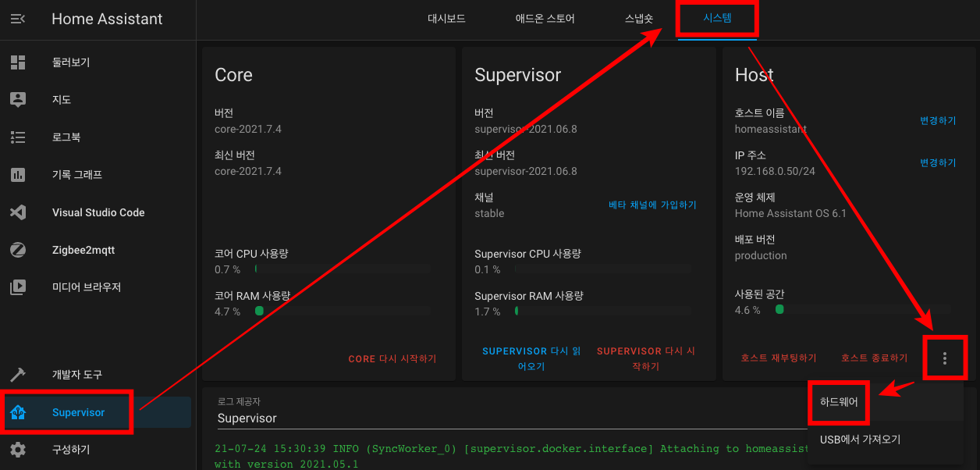
Task: Click the 기록 그래프 chart icon
Action: (18, 175)
